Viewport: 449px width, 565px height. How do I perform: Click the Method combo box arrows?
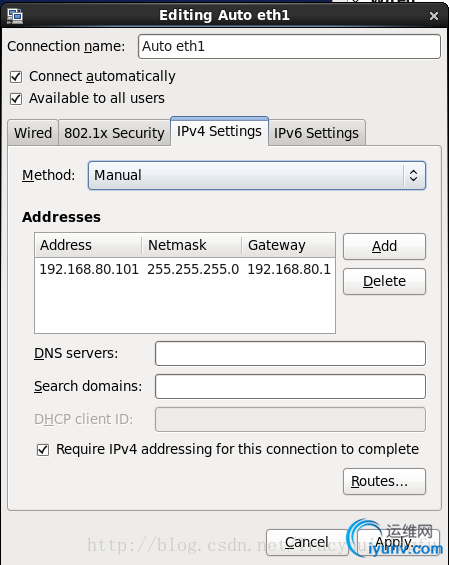(413, 175)
